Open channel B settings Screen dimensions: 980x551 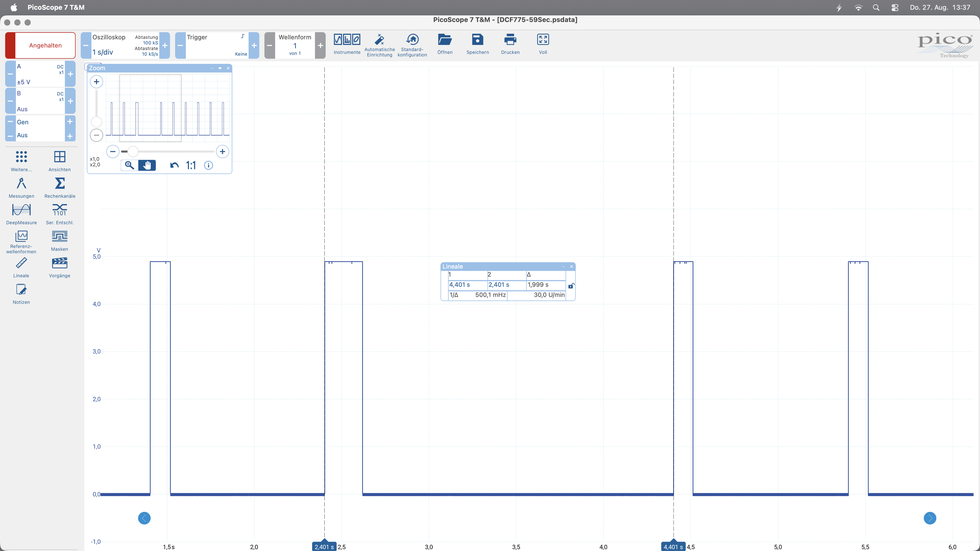[40, 101]
